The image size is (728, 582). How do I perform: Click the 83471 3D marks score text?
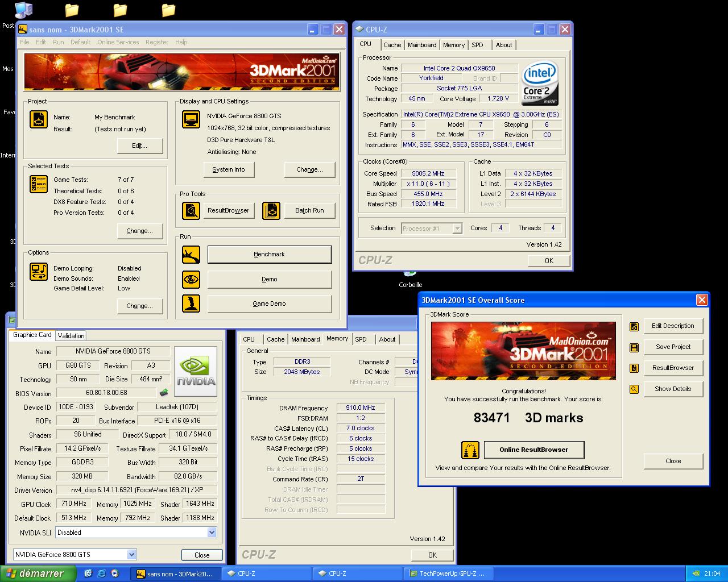[528, 418]
